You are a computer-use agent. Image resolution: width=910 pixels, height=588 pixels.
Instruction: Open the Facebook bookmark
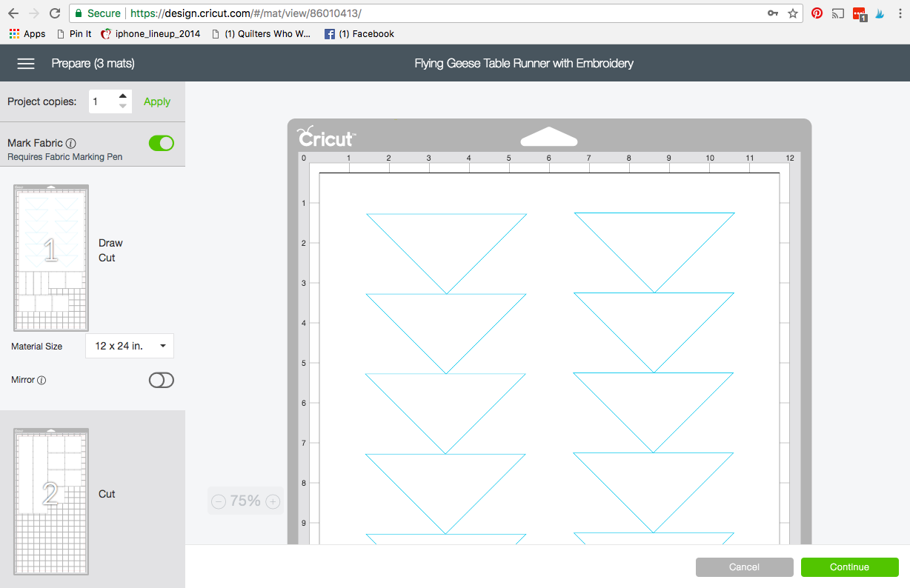[x=359, y=34]
